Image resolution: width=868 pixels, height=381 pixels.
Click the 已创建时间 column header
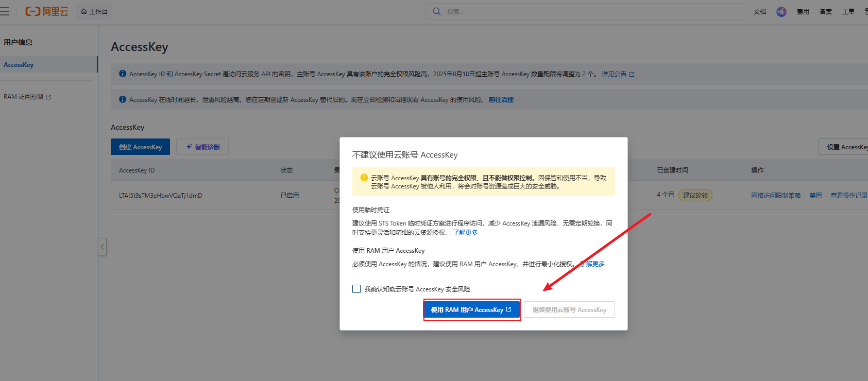pyautogui.click(x=672, y=170)
